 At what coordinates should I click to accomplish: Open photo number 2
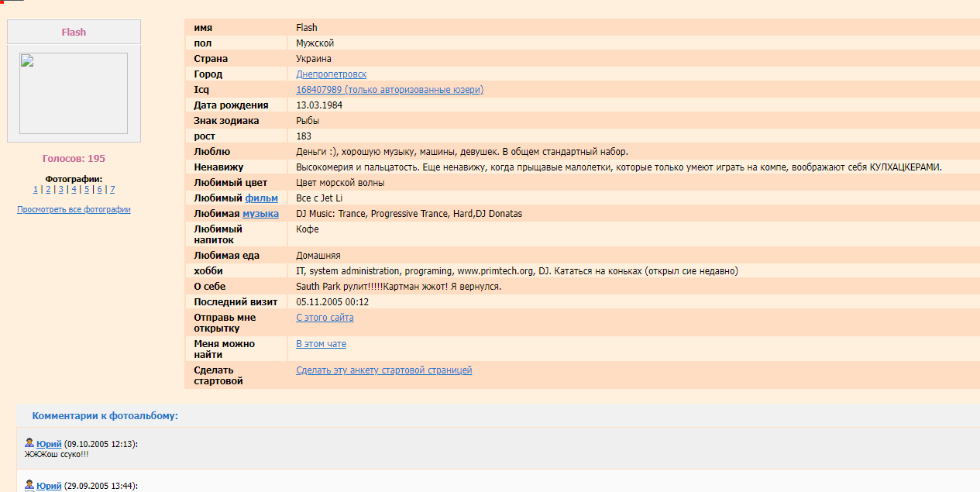click(48, 189)
